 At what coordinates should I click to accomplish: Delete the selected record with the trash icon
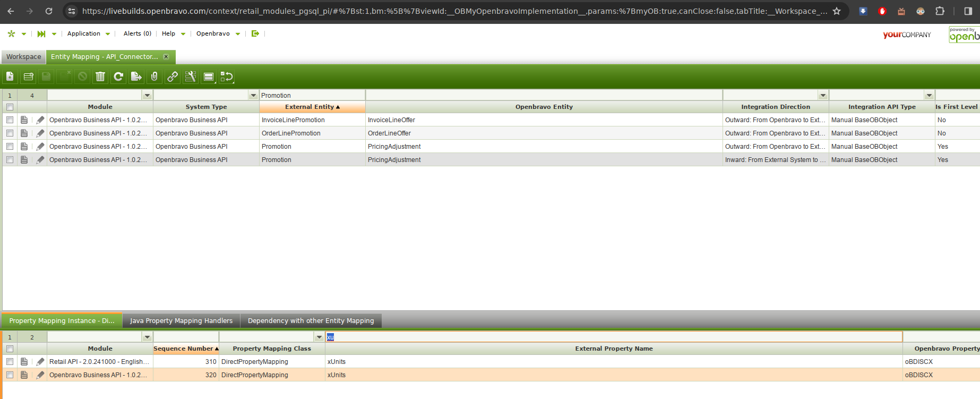coord(100,77)
